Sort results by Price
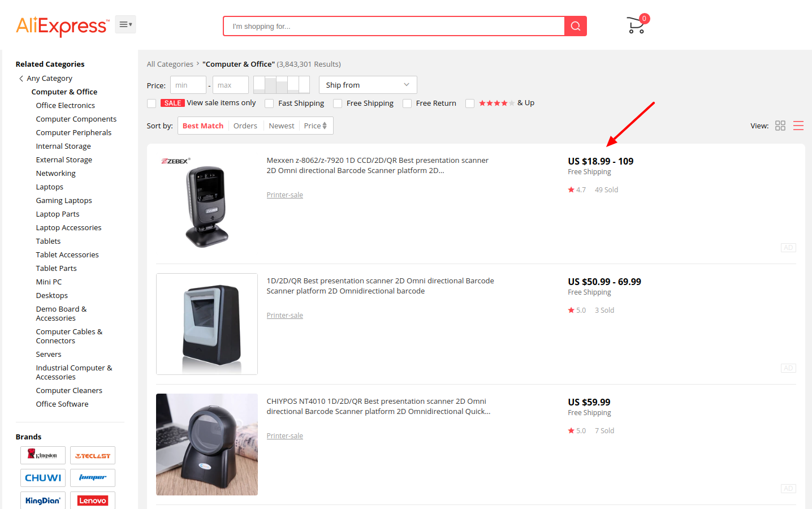The width and height of the screenshot is (812, 509). point(316,126)
